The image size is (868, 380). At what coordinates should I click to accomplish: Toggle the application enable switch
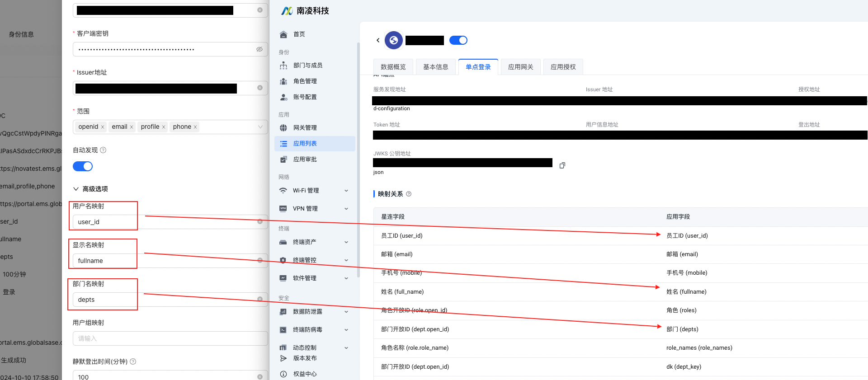(458, 41)
